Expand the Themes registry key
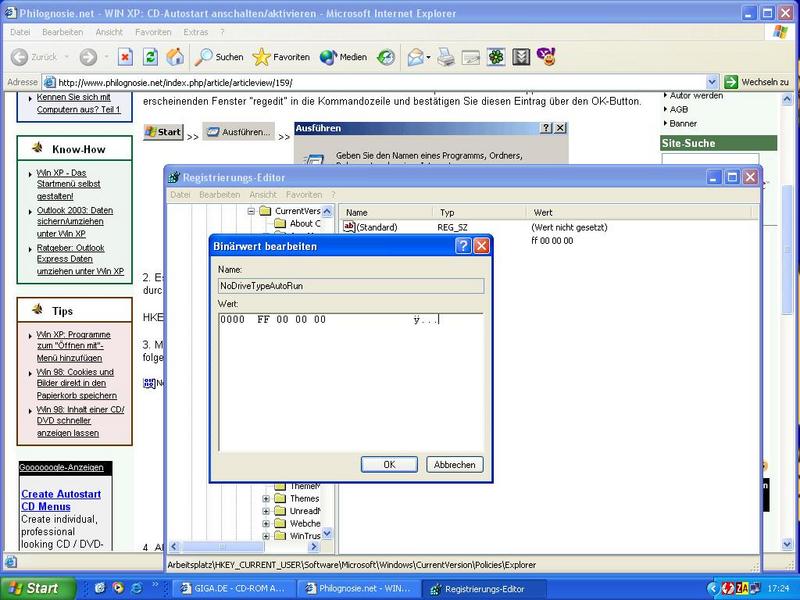Viewport: 800px width, 600px height. (267, 498)
